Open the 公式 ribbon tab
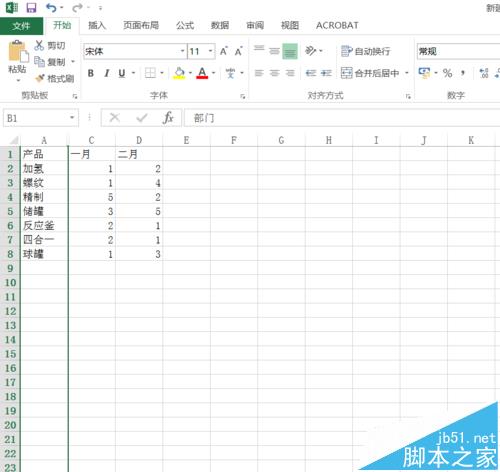500x472 pixels. tap(185, 25)
